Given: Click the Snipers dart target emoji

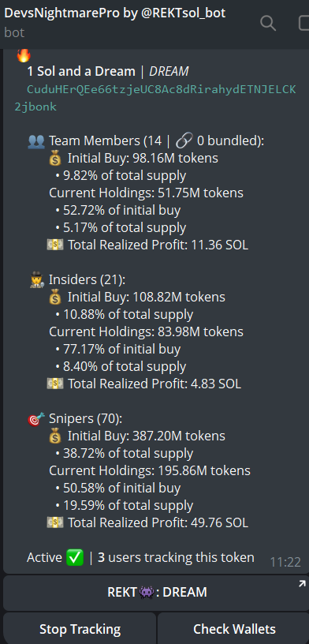Looking at the screenshot, I should coord(36,419).
